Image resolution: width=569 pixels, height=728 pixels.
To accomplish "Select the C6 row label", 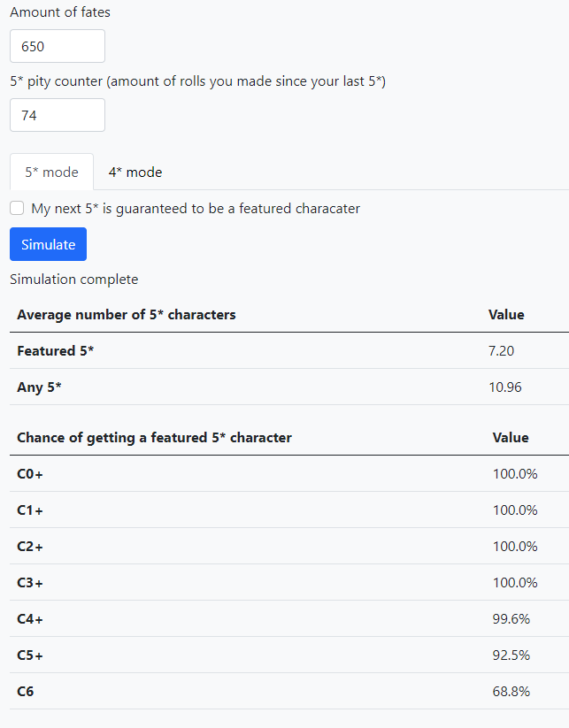I will 25,691.
